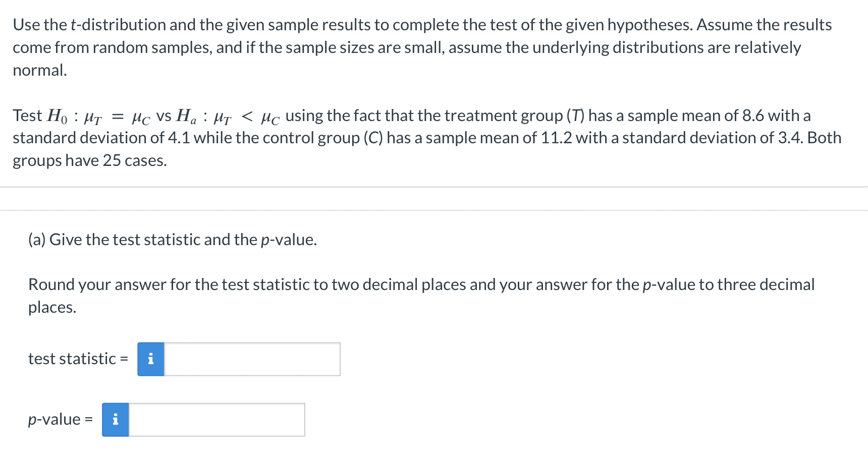Click the 'p-value =' label
The image size is (868, 458).
[x=59, y=419]
